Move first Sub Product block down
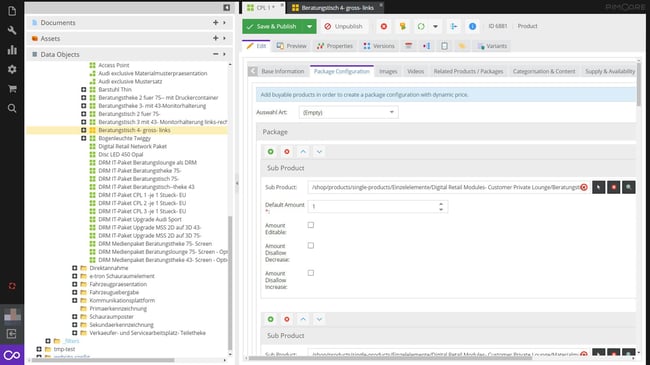This screenshot has height=365, width=650. click(x=319, y=152)
